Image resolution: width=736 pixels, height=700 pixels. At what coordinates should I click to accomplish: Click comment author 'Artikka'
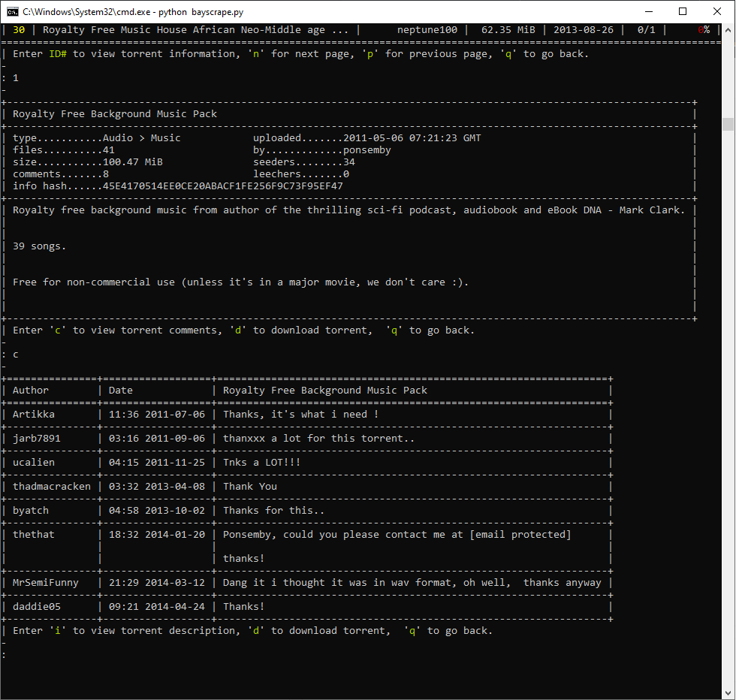pos(34,415)
